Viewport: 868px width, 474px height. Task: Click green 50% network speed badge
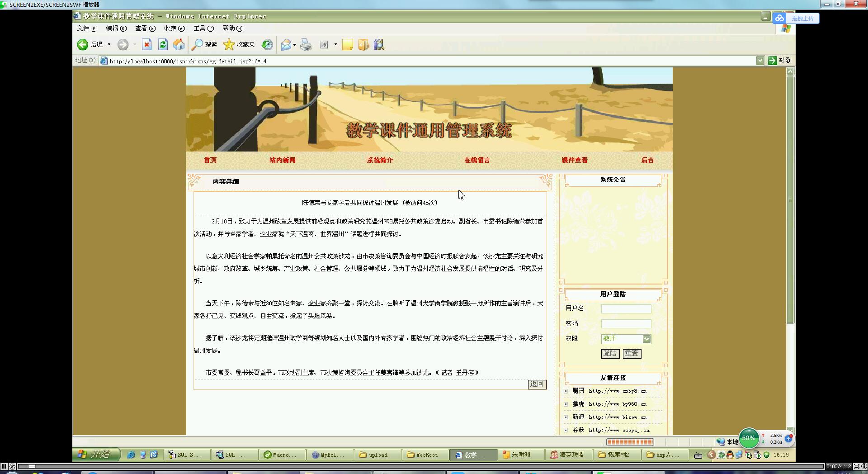749,438
